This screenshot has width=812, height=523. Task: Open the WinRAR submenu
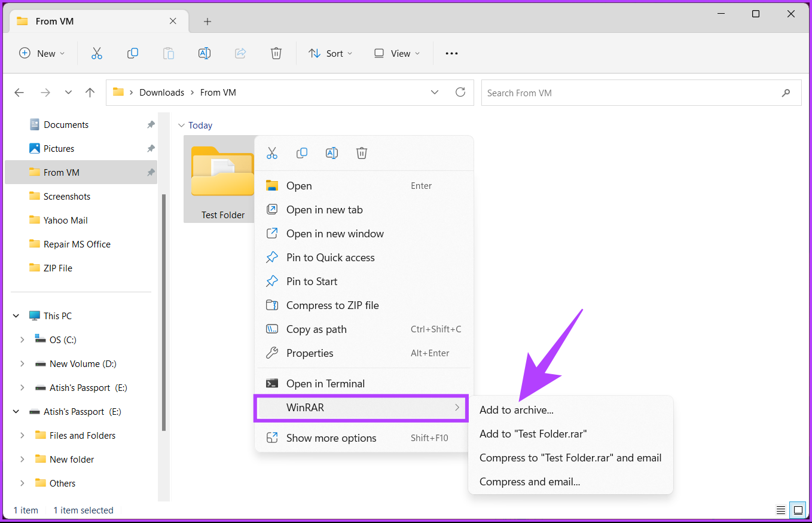(x=361, y=408)
